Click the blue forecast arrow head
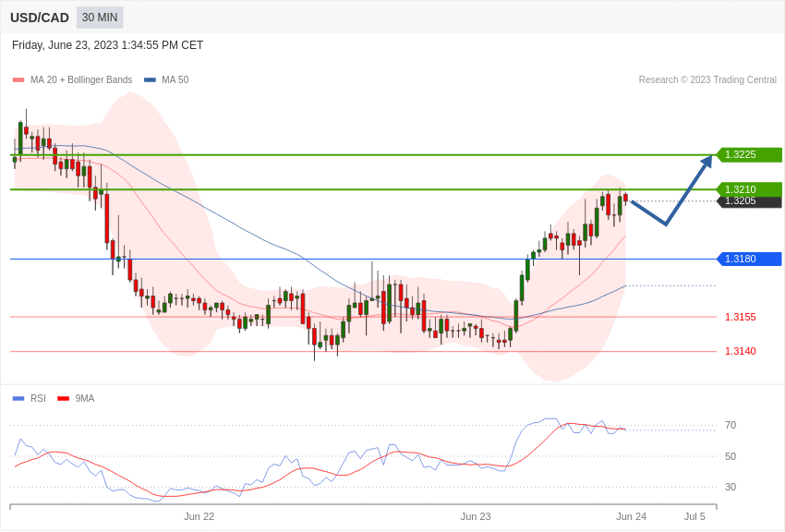Image resolution: width=785 pixels, height=532 pixels. tap(706, 162)
